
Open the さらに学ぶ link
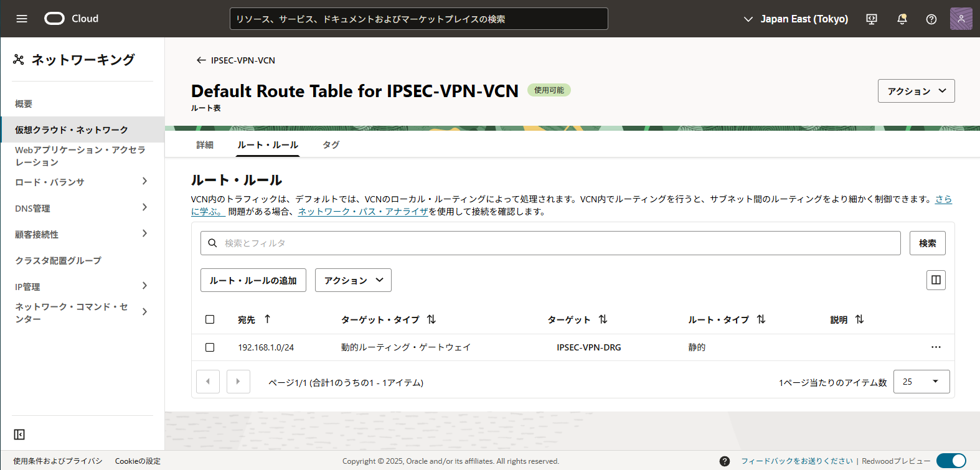coord(943,199)
